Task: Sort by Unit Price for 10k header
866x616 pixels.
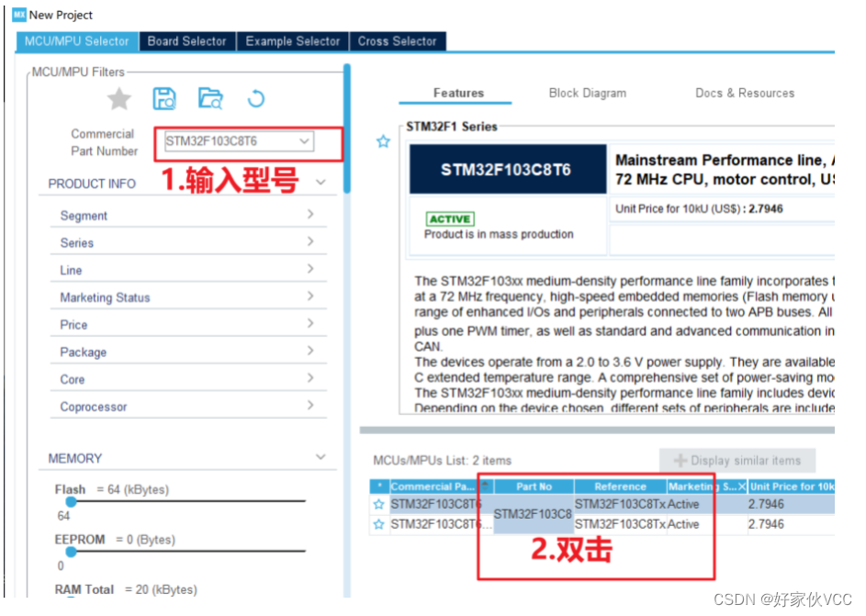Action: (x=792, y=487)
